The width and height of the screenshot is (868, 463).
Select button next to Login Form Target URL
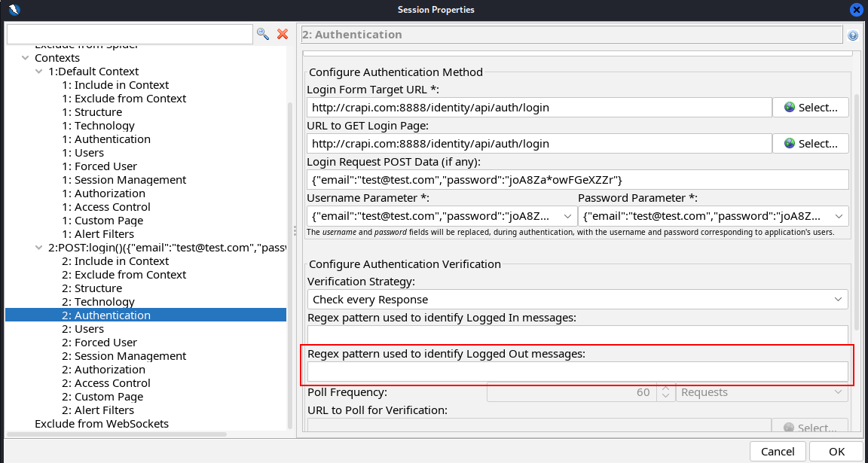click(811, 108)
